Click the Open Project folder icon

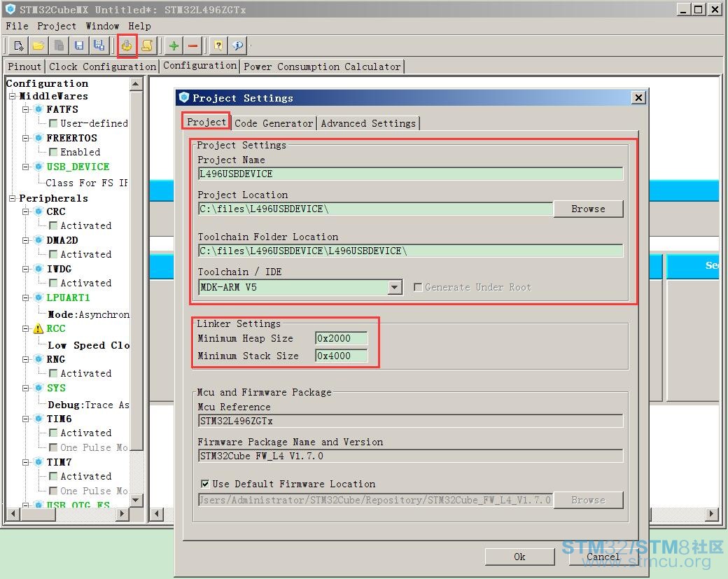[38, 46]
